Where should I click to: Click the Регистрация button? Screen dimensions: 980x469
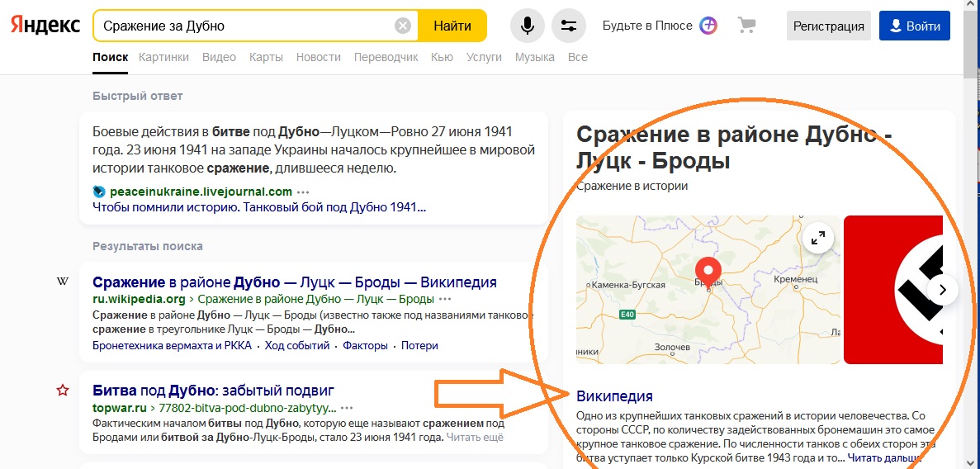tap(829, 26)
